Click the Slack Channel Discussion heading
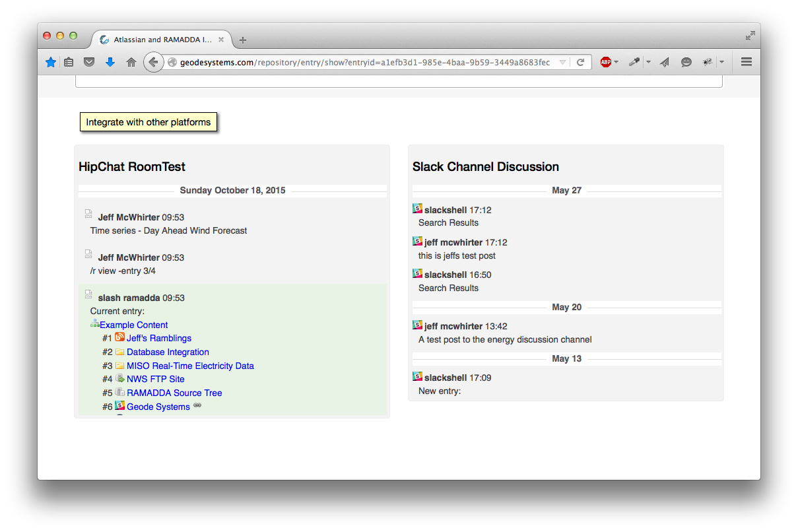 point(486,167)
